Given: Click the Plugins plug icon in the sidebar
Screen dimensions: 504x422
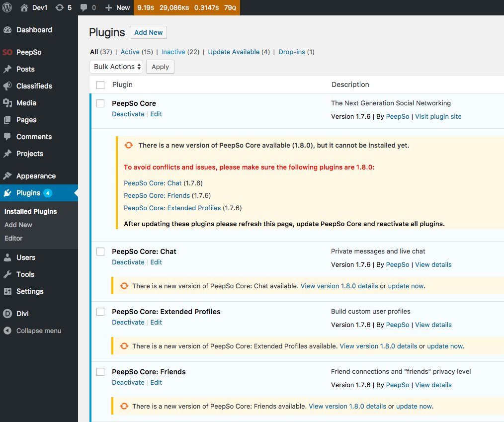Looking at the screenshot, I should tap(8, 193).
